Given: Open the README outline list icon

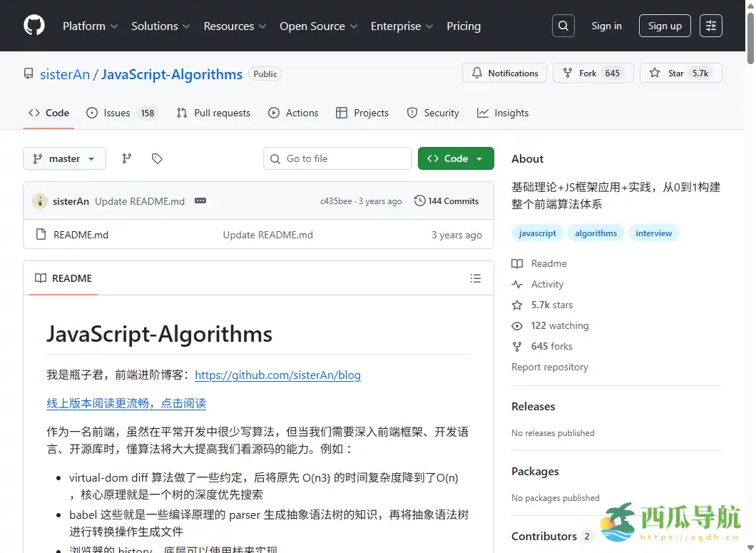Looking at the screenshot, I should 476,278.
